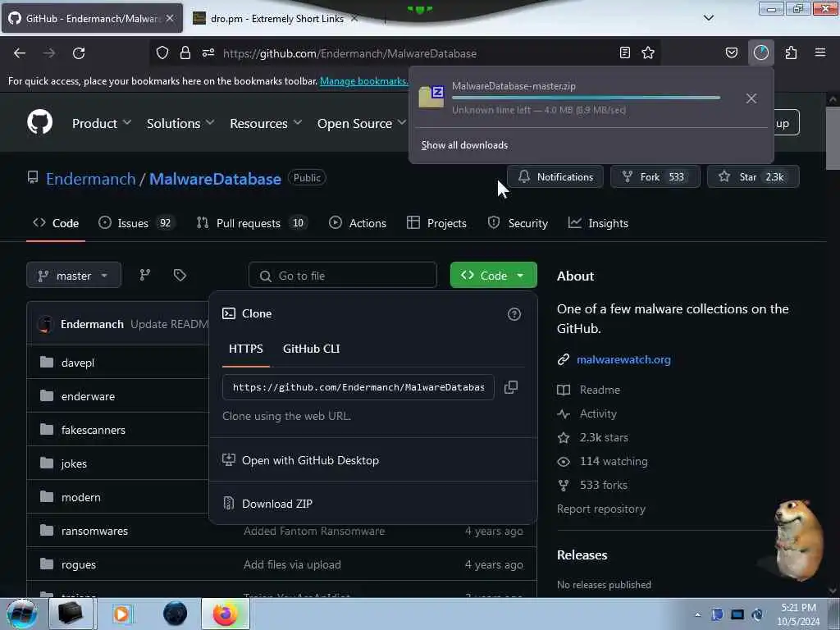Image resolution: width=840 pixels, height=630 pixels.
Task: Show hidden system tray icons
Action: pyautogui.click(x=697, y=615)
